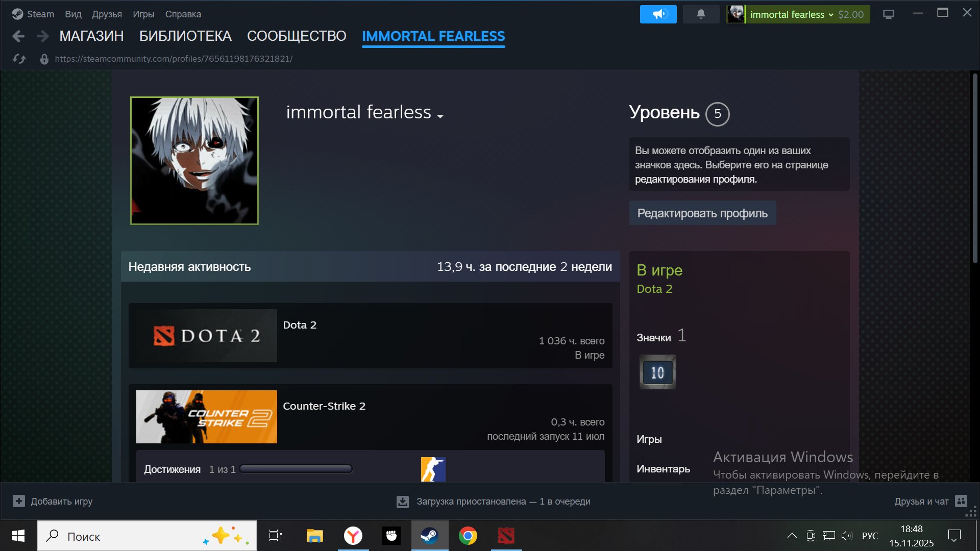
Task: Open the Инвентарь link
Action: [663, 469]
